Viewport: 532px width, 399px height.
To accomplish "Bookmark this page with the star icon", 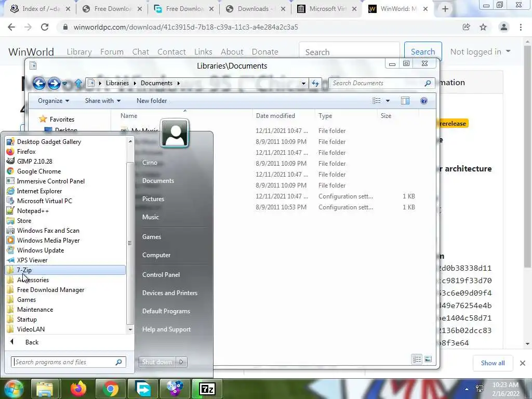I will click(483, 27).
